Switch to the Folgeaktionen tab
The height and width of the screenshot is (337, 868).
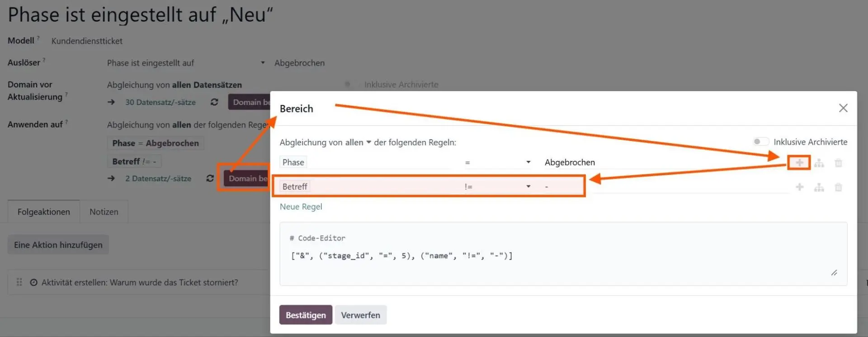pos(44,212)
